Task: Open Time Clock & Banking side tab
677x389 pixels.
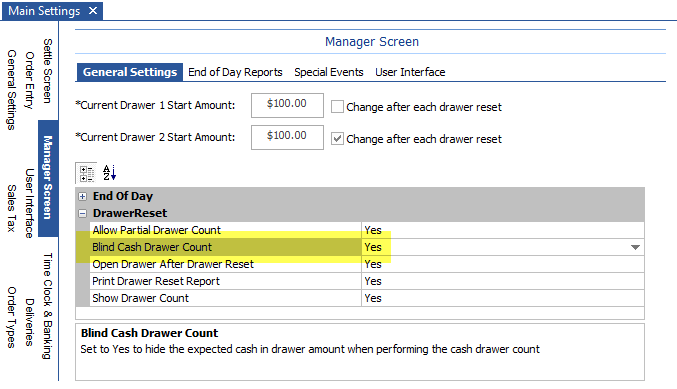Action: (47, 306)
